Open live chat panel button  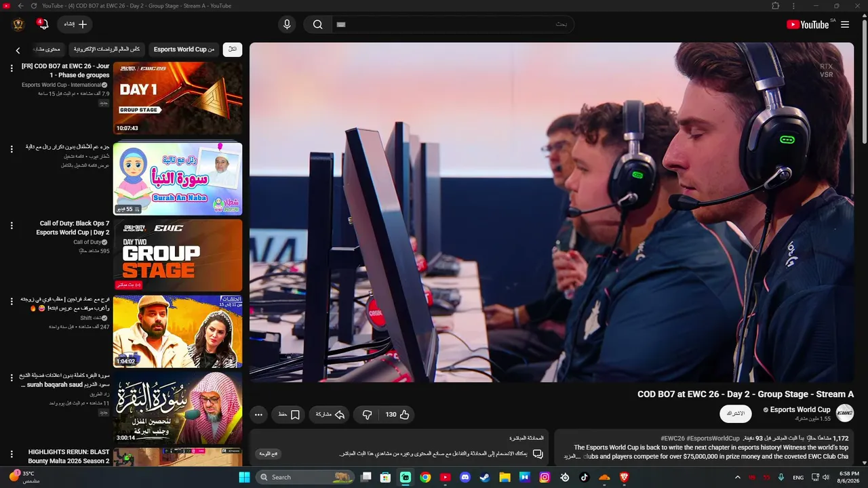click(x=269, y=453)
